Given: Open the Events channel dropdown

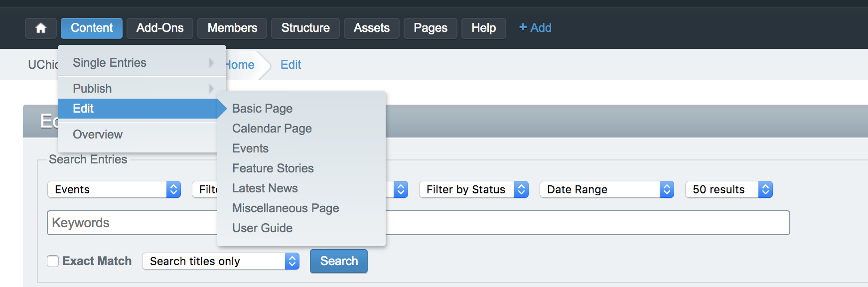Looking at the screenshot, I should tap(114, 190).
